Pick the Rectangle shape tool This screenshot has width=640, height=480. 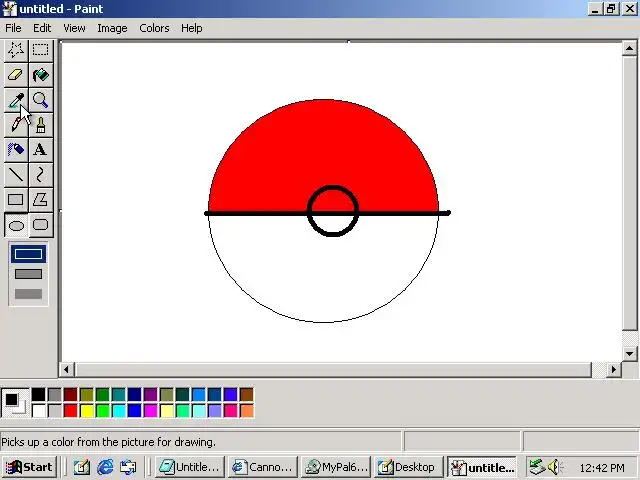click(x=16, y=200)
